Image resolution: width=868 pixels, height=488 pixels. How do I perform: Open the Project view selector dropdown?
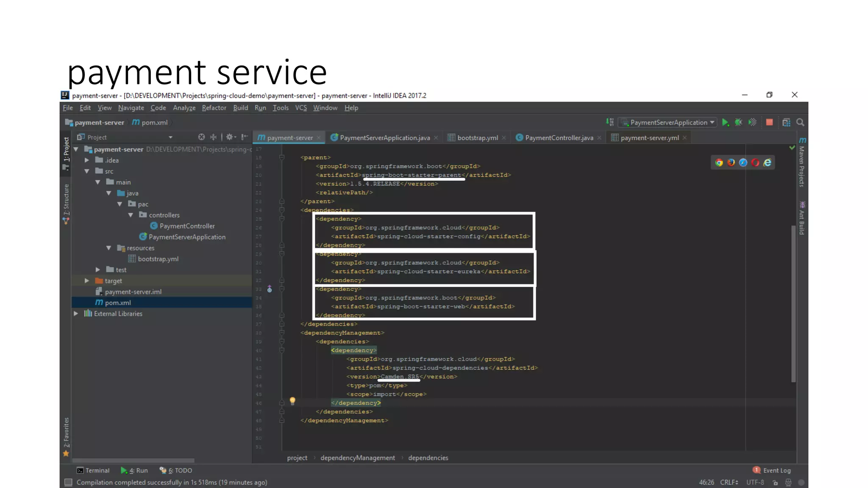(125, 137)
